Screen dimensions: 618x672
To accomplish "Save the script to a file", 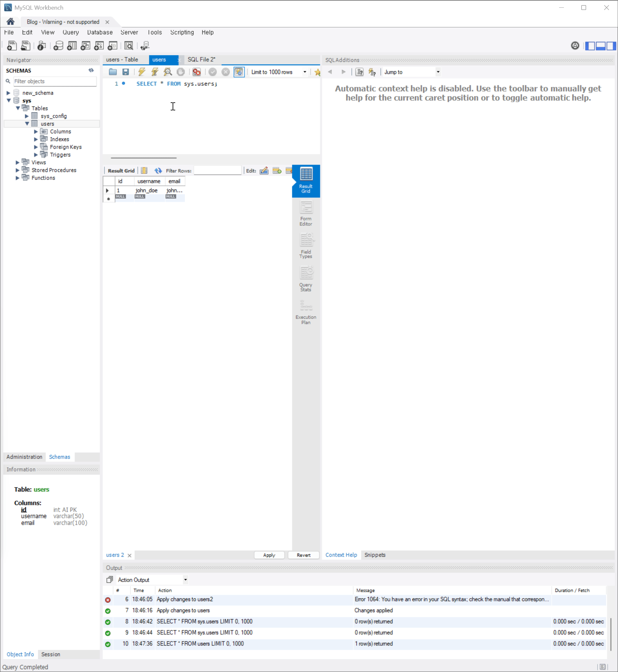I will pyautogui.click(x=126, y=72).
